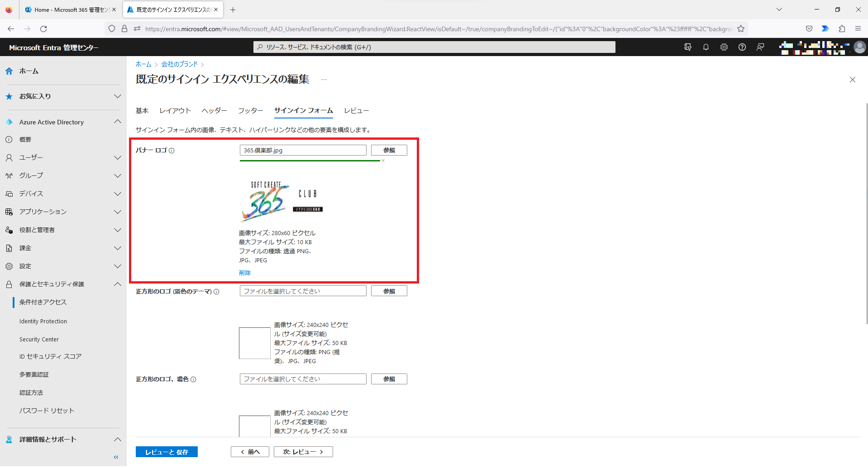
Task: Click the groups icon in sidebar
Action: (x=9, y=175)
